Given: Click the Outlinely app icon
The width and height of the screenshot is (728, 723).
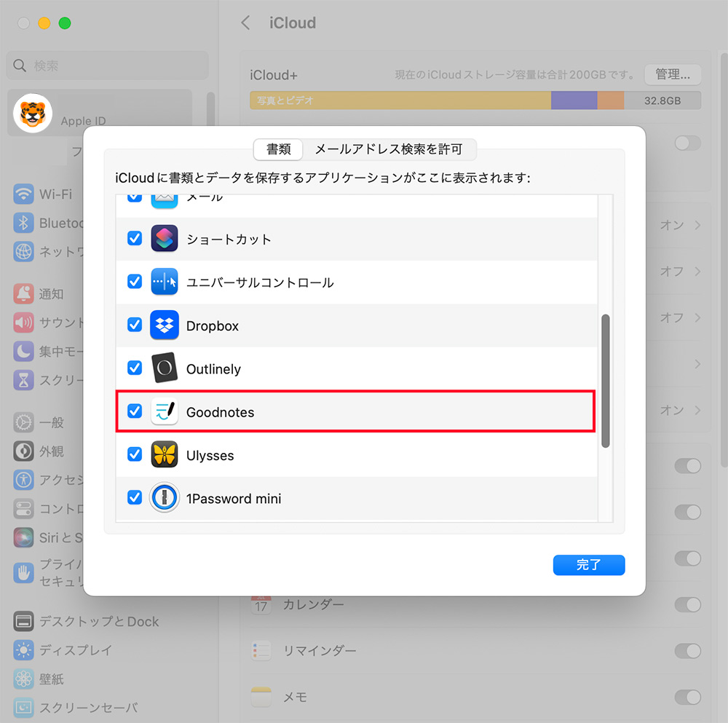Looking at the screenshot, I should 165,368.
